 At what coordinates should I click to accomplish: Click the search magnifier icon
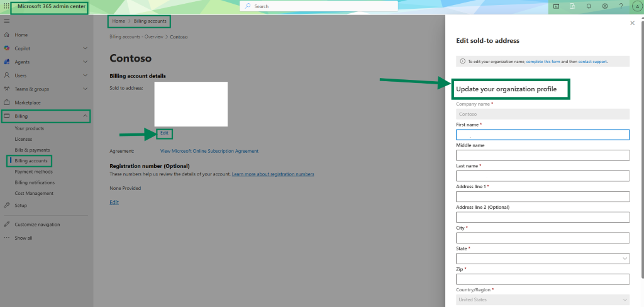click(x=248, y=6)
